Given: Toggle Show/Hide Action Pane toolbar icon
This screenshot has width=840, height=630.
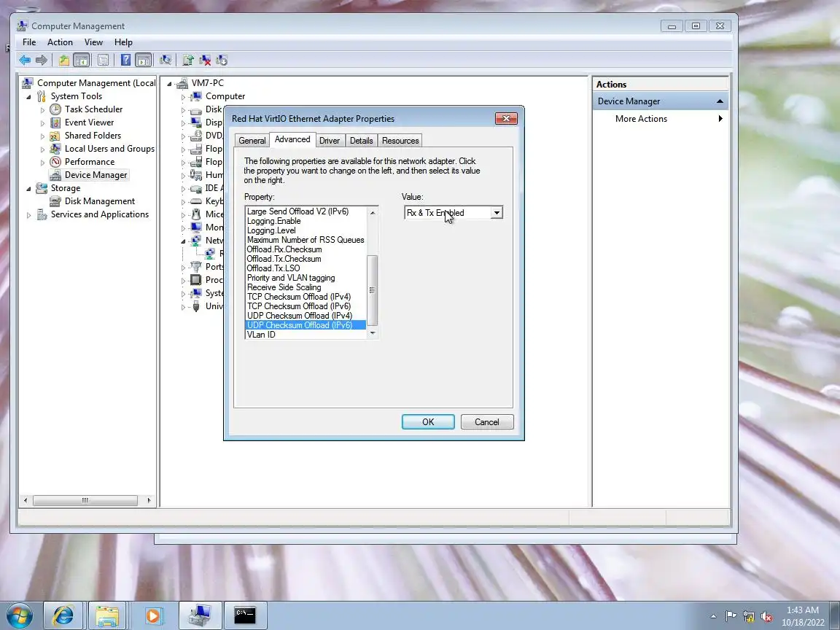Looking at the screenshot, I should 144,60.
